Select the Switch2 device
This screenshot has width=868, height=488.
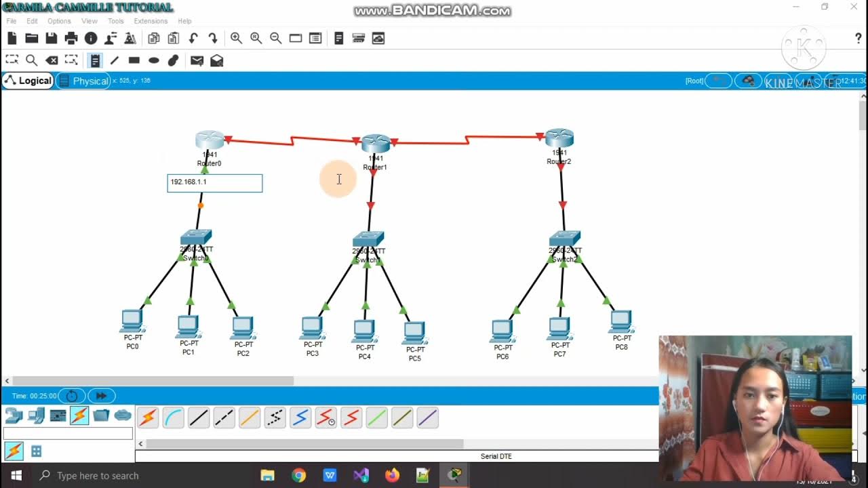pos(565,239)
